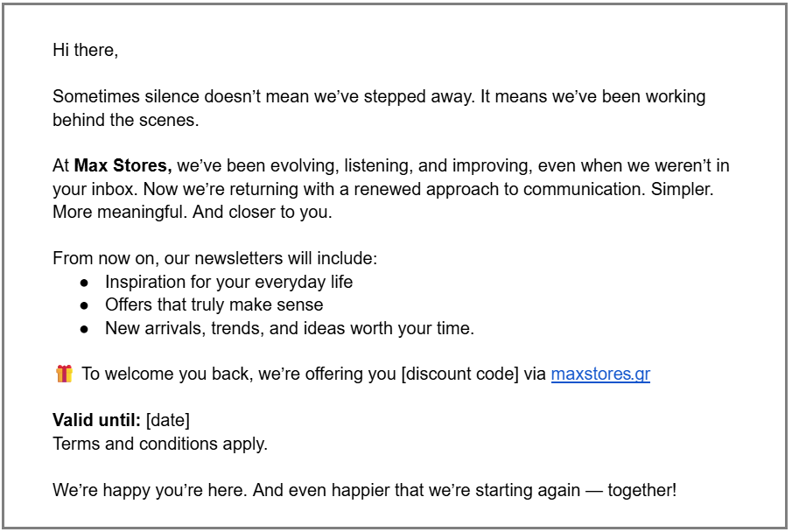Click the "We're happy you're here." sentence
This screenshot has width=792, height=532.
(x=150, y=490)
